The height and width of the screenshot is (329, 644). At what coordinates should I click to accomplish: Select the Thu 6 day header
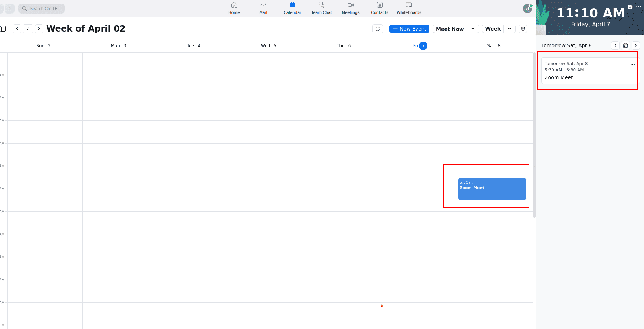(x=344, y=46)
